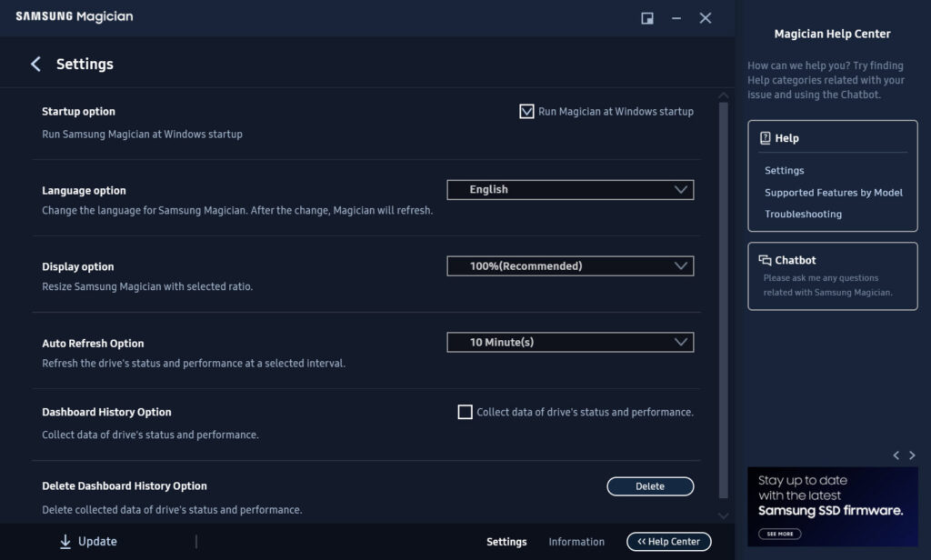Click the Display option heading

pyautogui.click(x=78, y=266)
